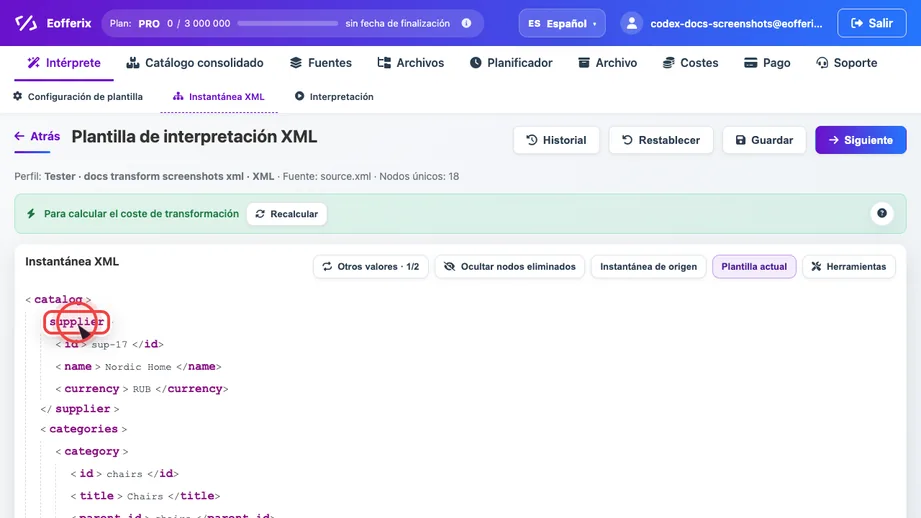Click the 'Chairs' title value

pos(144,496)
